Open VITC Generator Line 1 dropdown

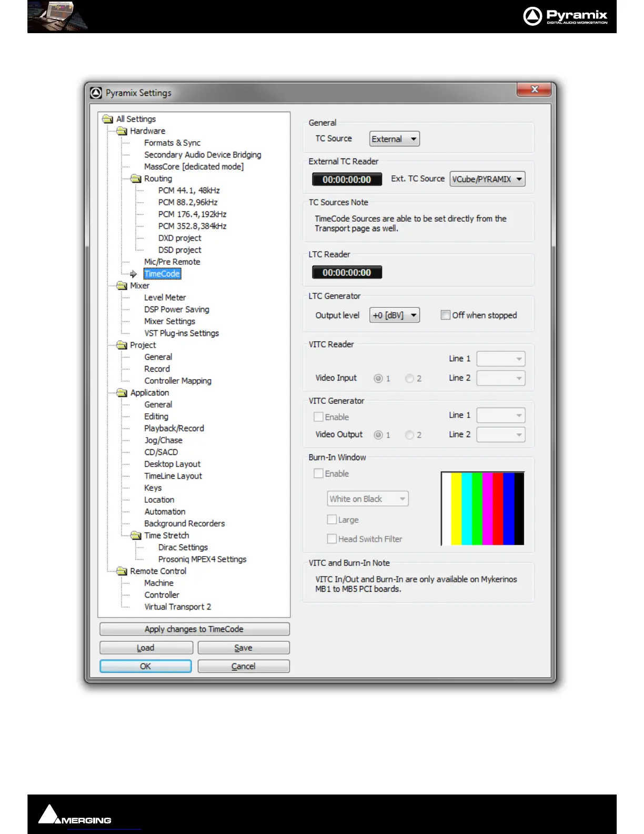(501, 415)
